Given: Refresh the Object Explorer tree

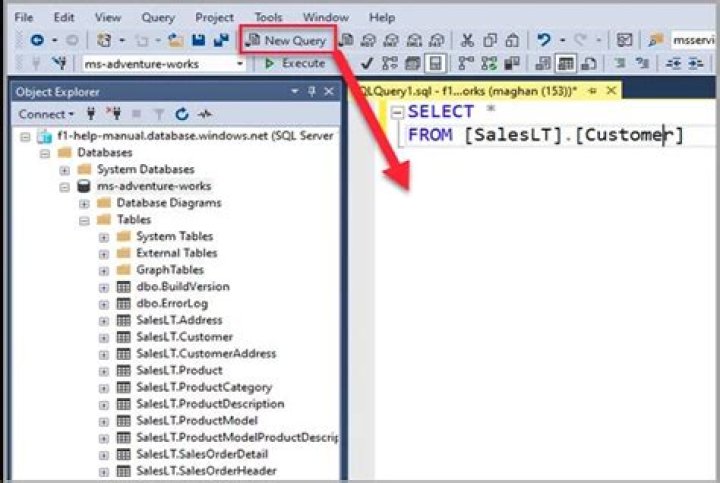Looking at the screenshot, I should 182,114.
